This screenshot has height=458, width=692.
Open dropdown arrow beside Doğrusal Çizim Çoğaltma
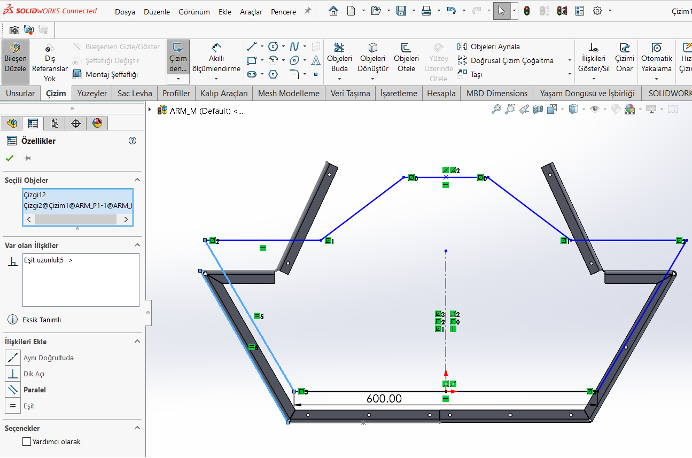[570, 60]
